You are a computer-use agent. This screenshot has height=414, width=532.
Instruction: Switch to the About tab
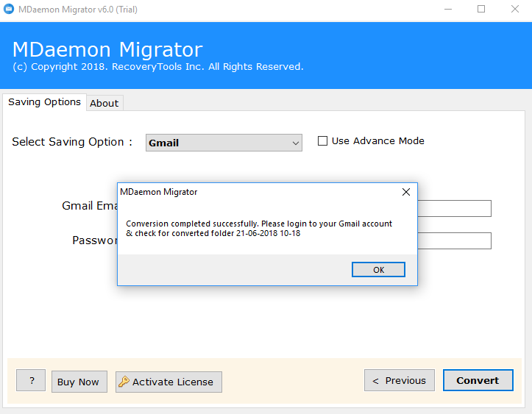[x=104, y=103]
